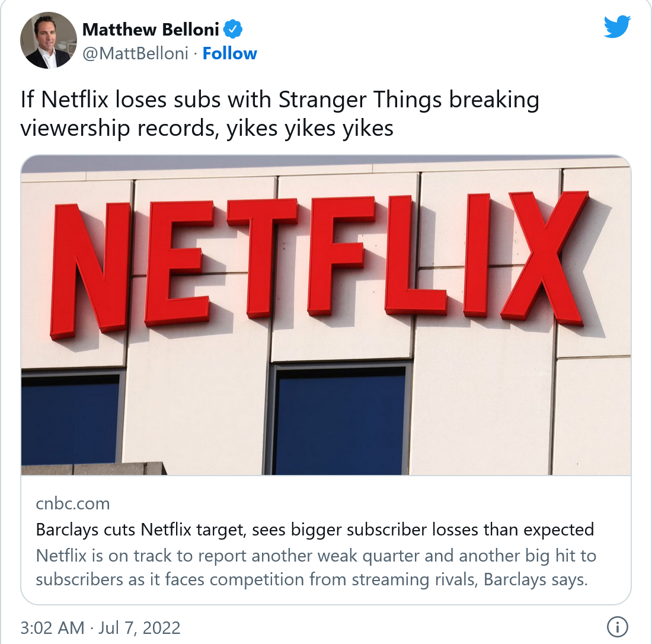Viewport: 652px width, 644px height.
Task: Open the cnbc.com source domain
Action: click(73, 503)
